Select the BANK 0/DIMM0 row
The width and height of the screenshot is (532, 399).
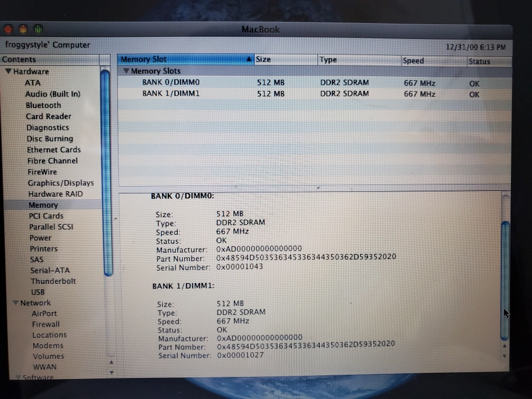pos(171,82)
